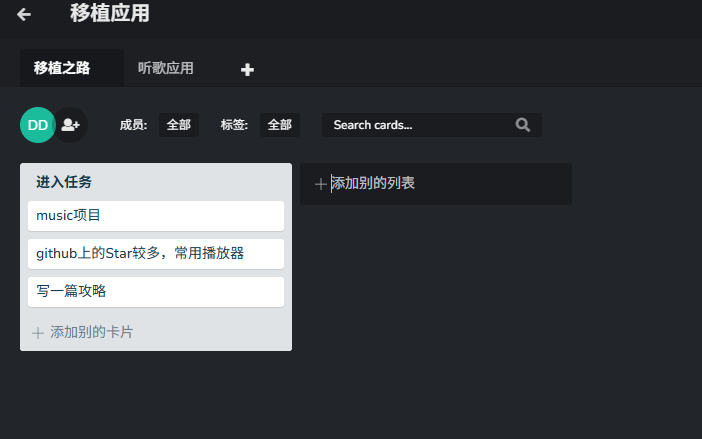The height and width of the screenshot is (439, 702).
Task: Click 添加别的列表 to add a list
Action: click(x=372, y=183)
